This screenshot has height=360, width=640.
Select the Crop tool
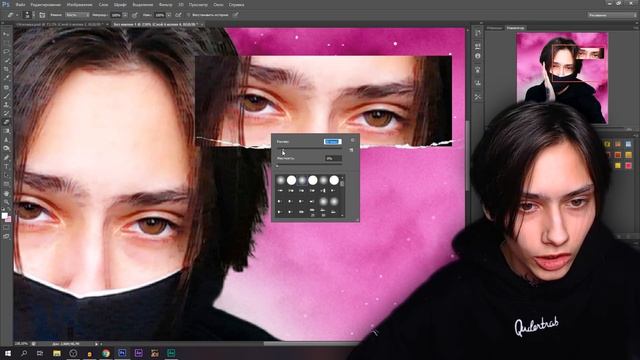coord(6,69)
